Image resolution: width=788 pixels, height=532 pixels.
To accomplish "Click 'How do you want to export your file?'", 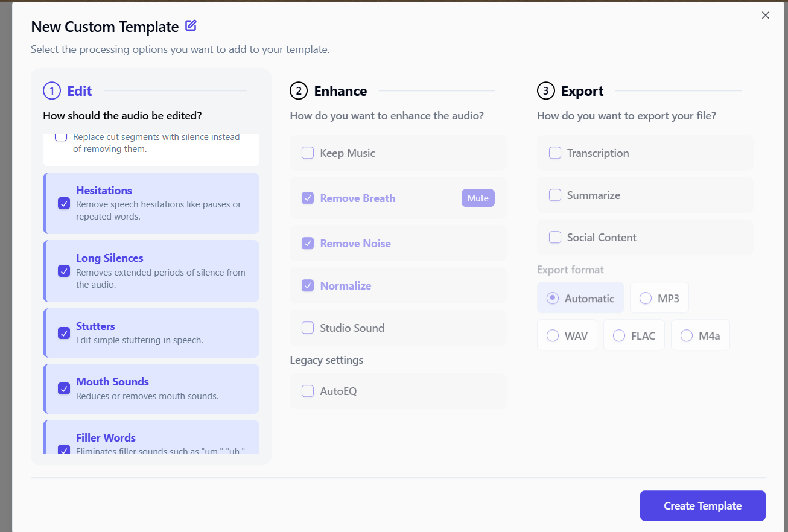I will click(626, 115).
